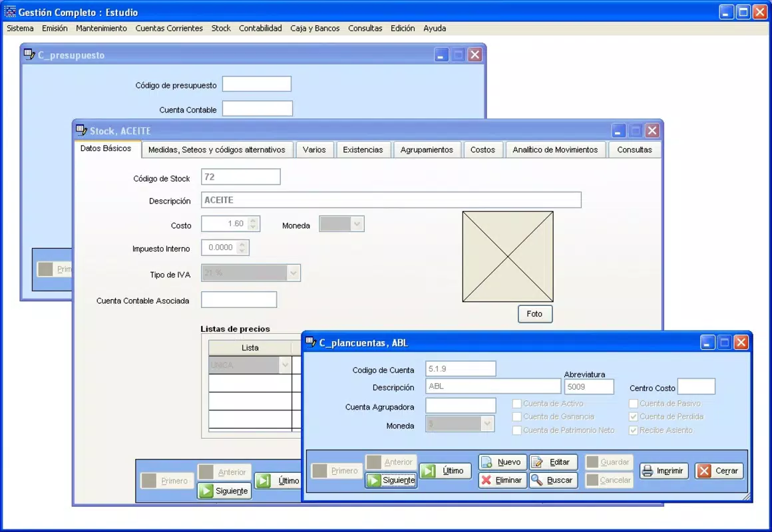Click the Abreviatura field showing 5009

(589, 387)
